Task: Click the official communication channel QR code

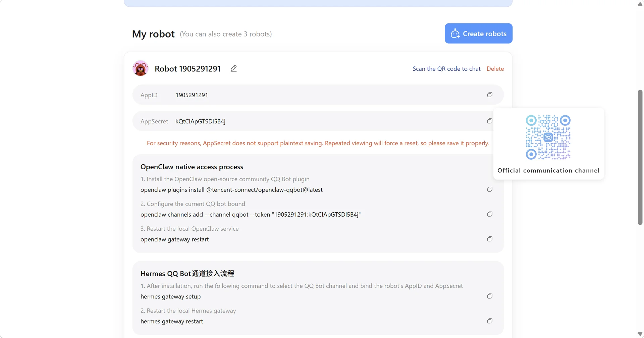Action: pyautogui.click(x=548, y=137)
